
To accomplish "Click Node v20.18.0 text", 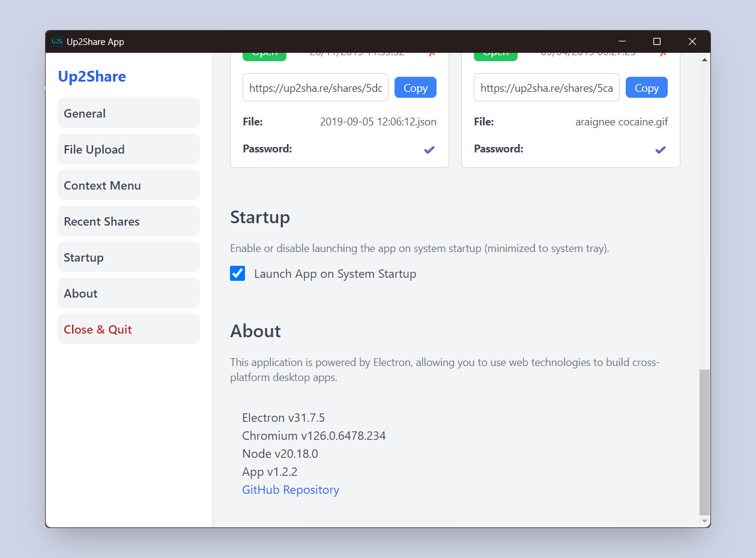I will 280,454.
